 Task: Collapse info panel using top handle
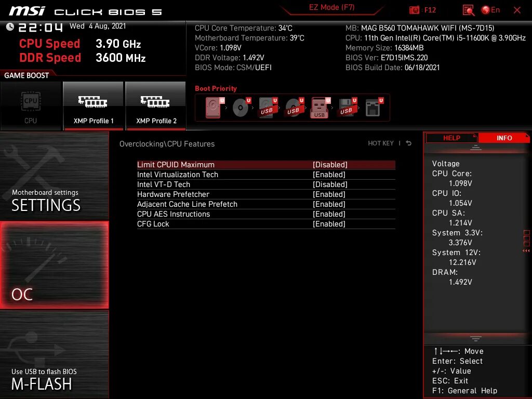click(476, 147)
